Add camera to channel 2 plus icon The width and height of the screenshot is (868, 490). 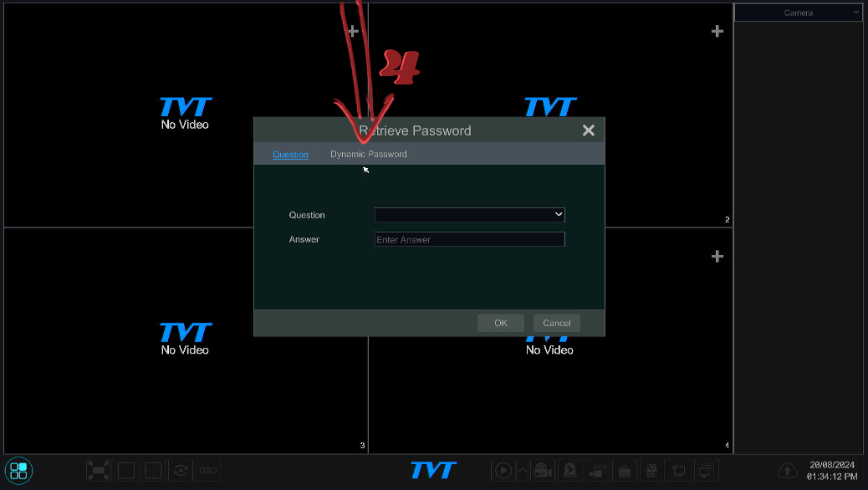717,31
